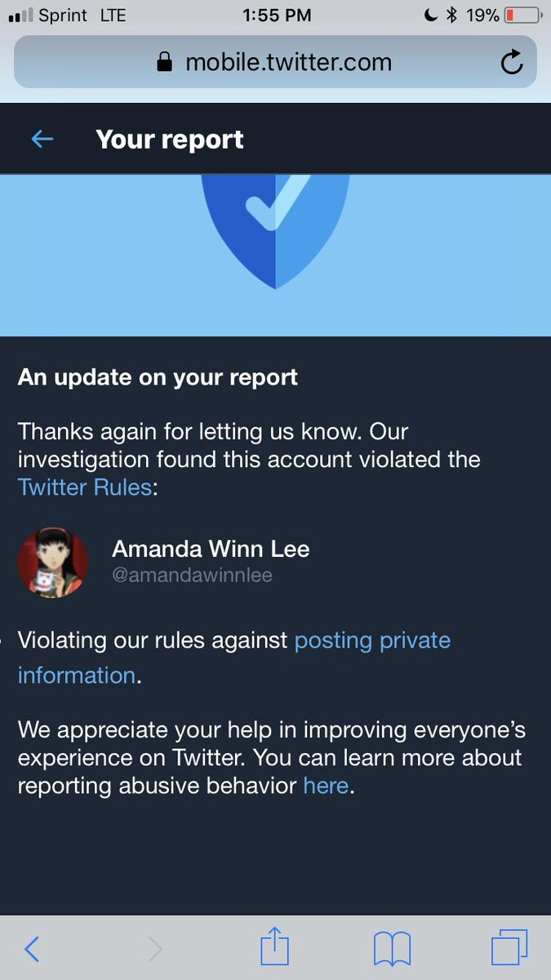Tap the 1:55 PM clock in status bar
551x980 pixels.
coord(277,15)
